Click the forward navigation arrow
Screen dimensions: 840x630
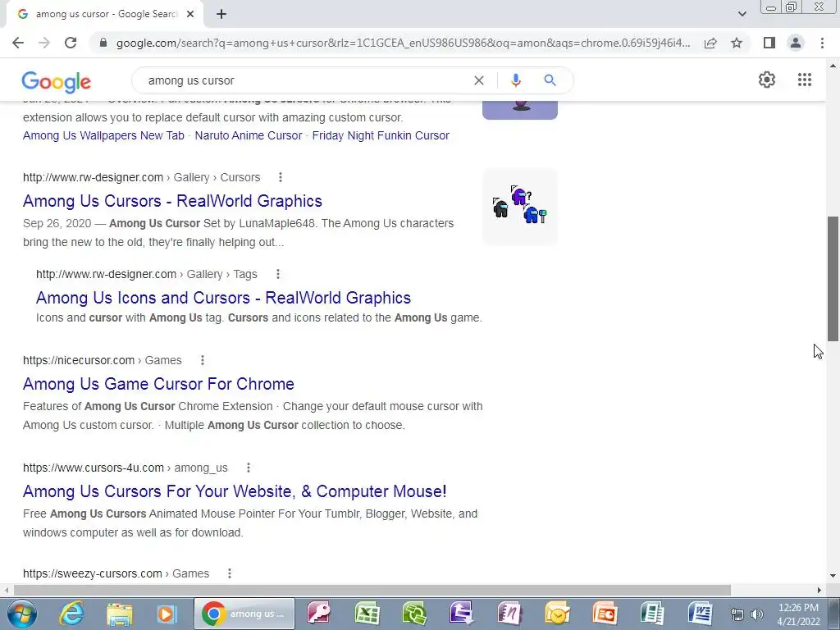click(44, 43)
